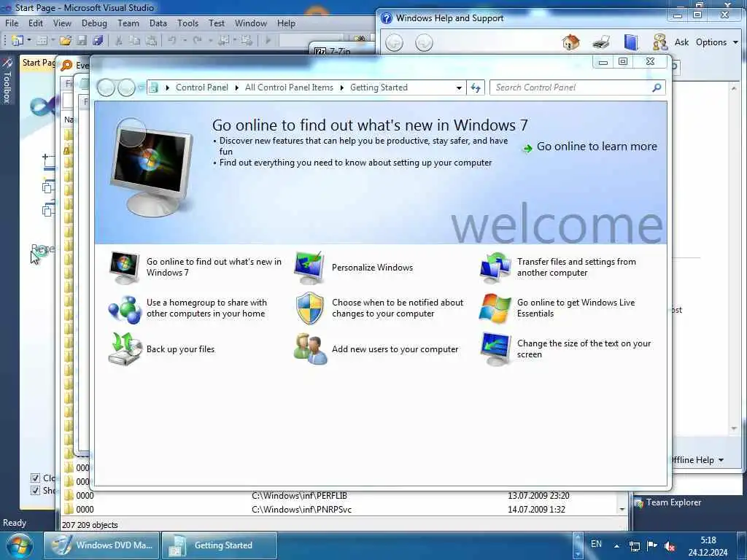
Task: Click All Control Panel Items breadcrumb
Action: (289, 87)
